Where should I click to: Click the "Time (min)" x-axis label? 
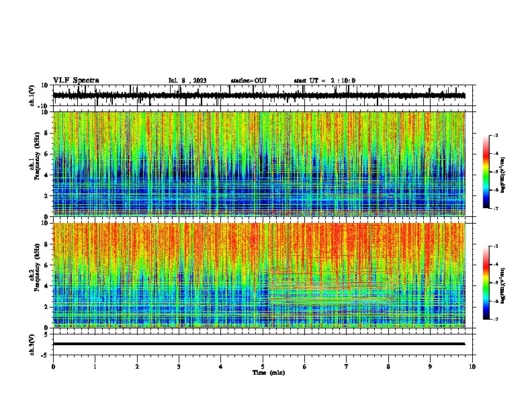[269, 373]
